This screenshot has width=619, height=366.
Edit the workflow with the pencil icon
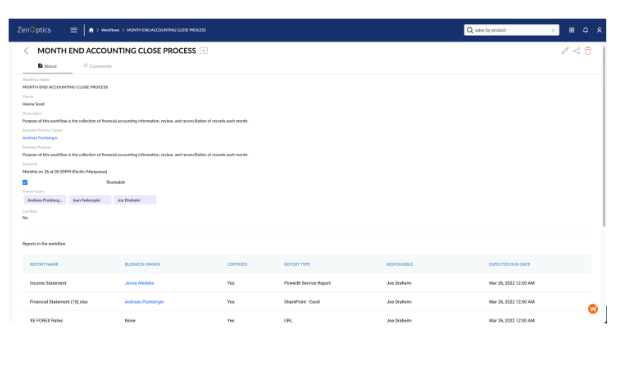tap(565, 51)
